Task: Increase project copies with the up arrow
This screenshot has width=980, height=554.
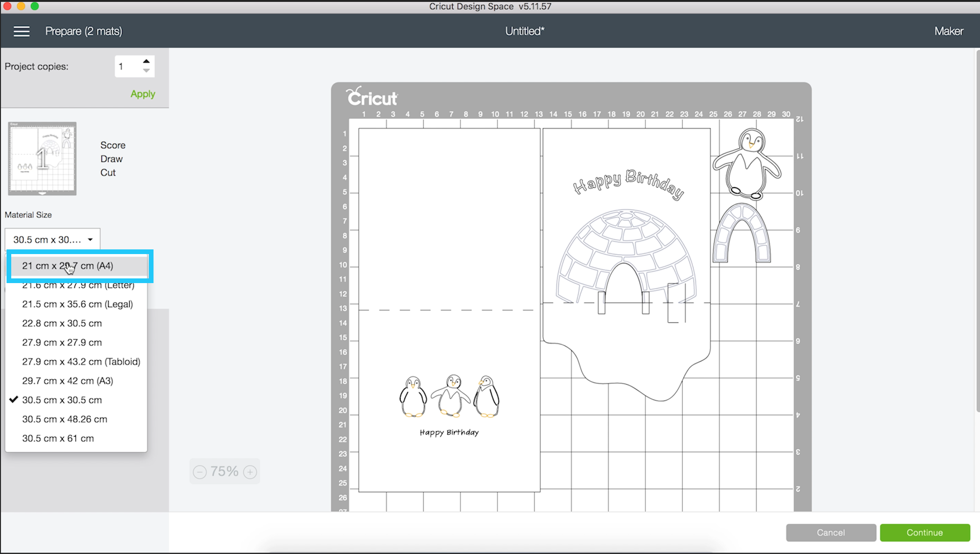Action: pos(146,61)
